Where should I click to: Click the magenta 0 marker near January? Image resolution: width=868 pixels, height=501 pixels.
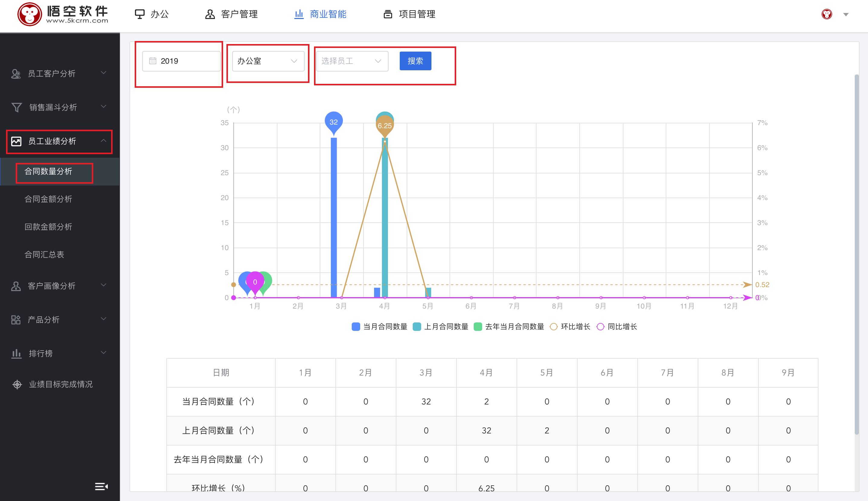pyautogui.click(x=255, y=282)
